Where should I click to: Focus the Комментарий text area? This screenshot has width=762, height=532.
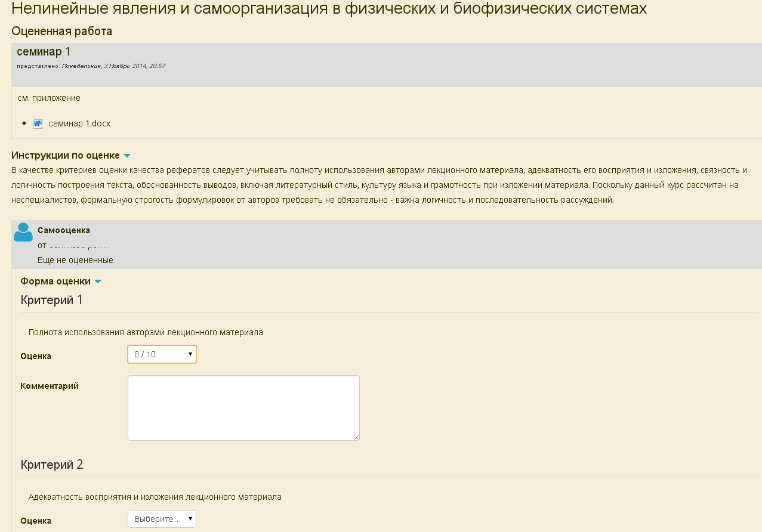pyautogui.click(x=243, y=407)
